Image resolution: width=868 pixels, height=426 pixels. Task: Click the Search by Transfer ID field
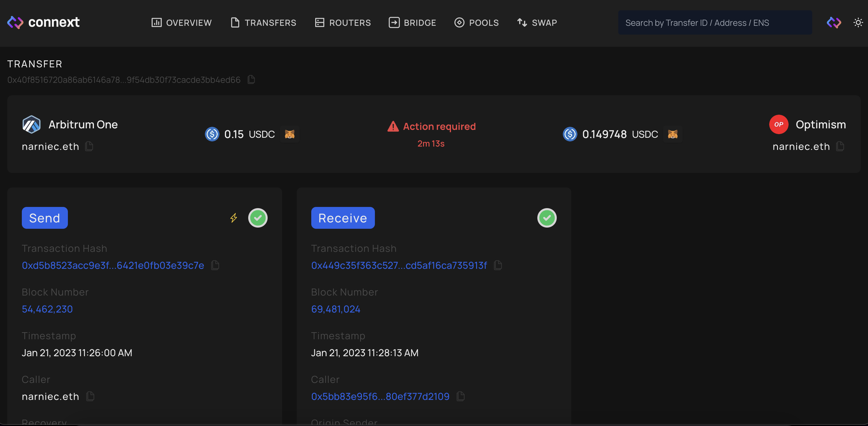pos(715,22)
